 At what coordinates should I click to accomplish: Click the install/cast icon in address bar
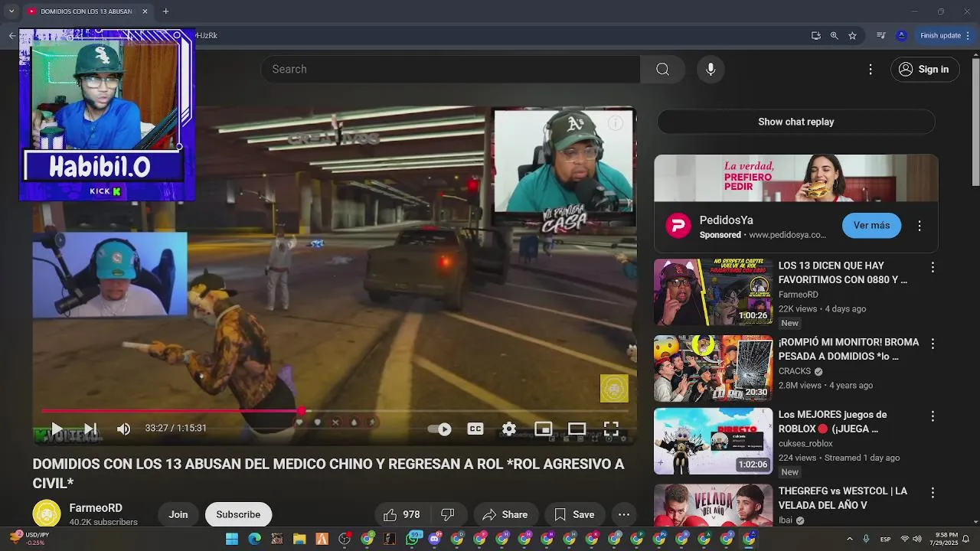[816, 35]
